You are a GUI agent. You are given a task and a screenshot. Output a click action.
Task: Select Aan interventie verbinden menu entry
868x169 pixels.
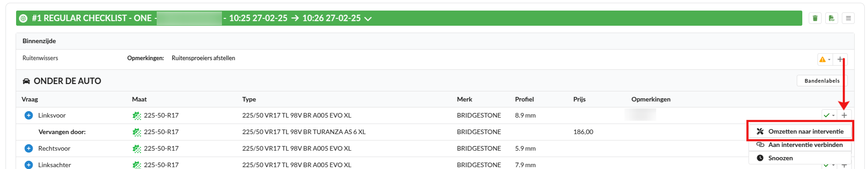[x=800, y=145]
